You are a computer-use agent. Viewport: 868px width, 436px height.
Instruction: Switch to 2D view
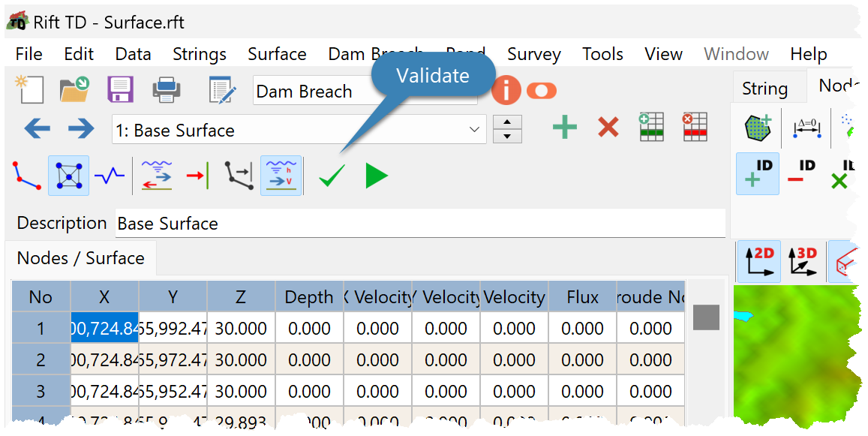pyautogui.click(x=759, y=261)
